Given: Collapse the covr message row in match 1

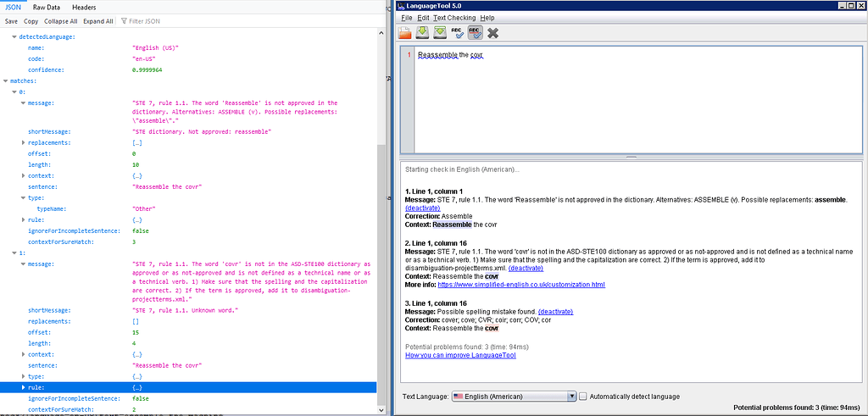Looking at the screenshot, I should 23,263.
